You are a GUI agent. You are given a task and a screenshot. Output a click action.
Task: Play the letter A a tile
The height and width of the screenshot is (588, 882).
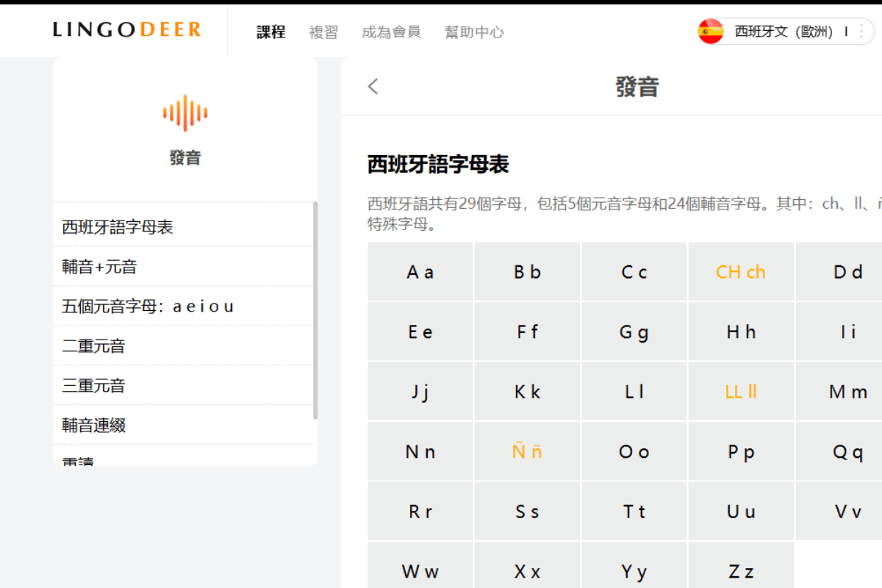[420, 271]
